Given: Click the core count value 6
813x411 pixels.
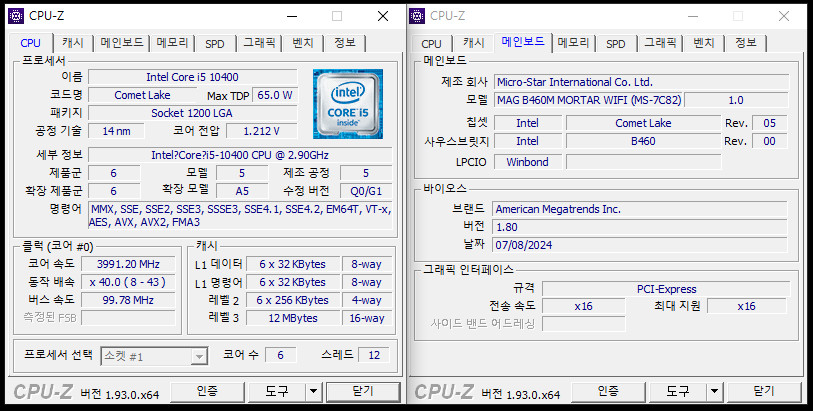Looking at the screenshot, I should (x=281, y=355).
